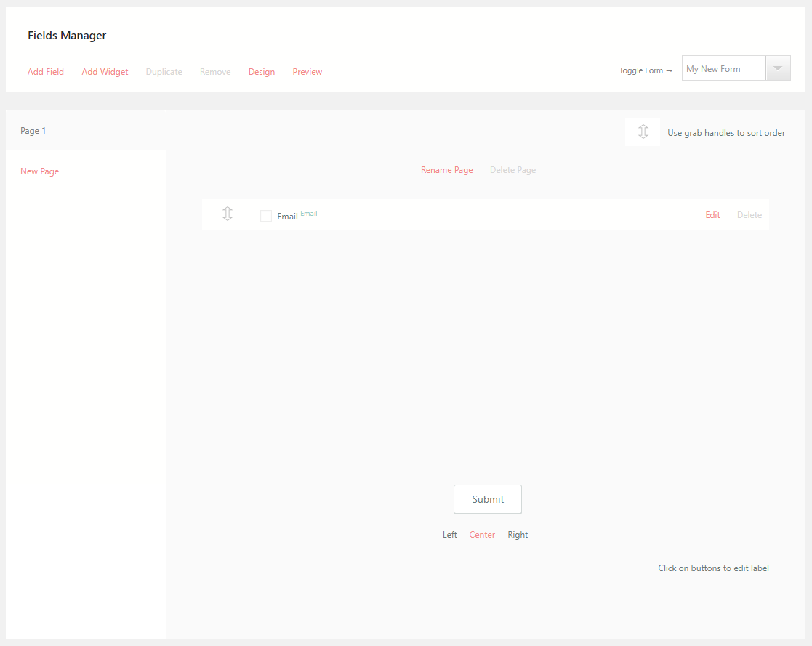Click the grab handle icon near sort order hint
The height and width of the screenshot is (646, 812).
642,132
